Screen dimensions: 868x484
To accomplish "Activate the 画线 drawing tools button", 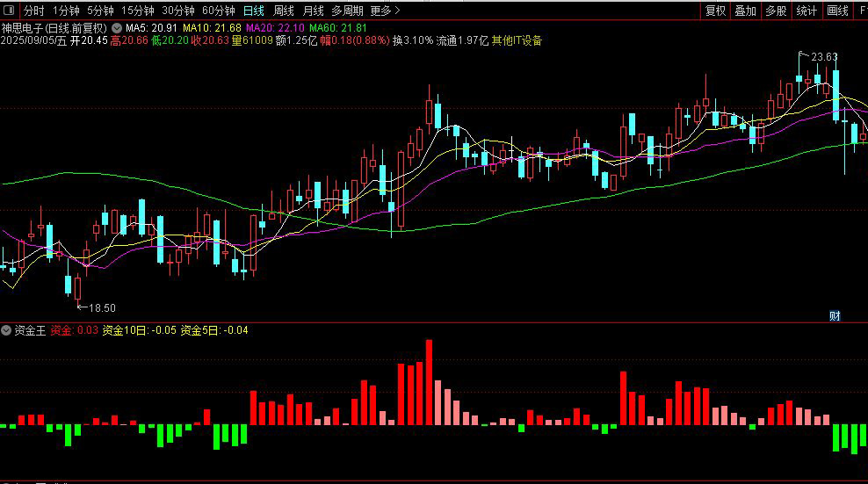I will coord(837,11).
